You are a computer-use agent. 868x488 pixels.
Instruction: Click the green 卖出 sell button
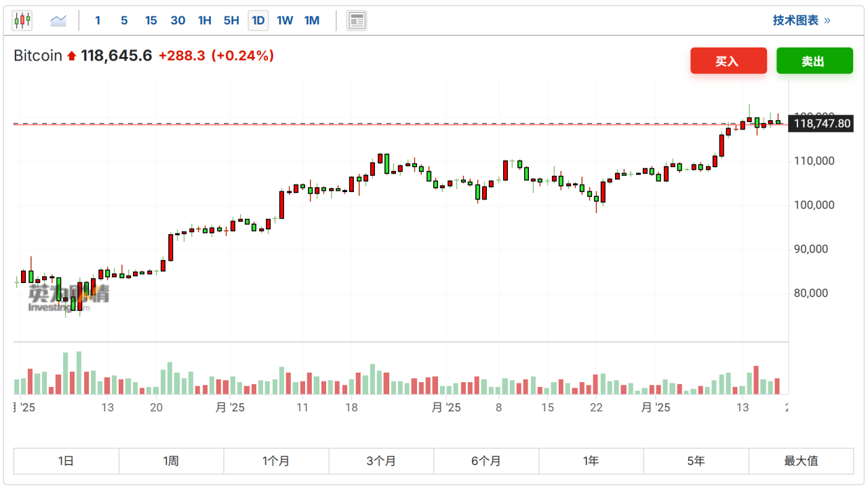pyautogui.click(x=814, y=61)
